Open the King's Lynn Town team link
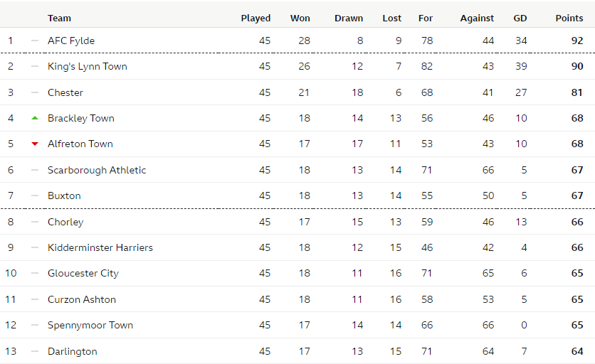The height and width of the screenshot is (364, 595). (88, 67)
